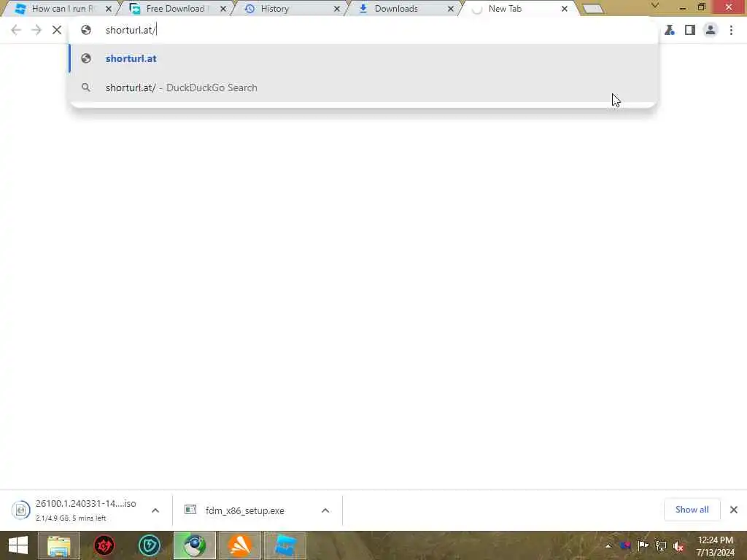Click the iso download progress icon
The width and height of the screenshot is (747, 560).
(20, 510)
